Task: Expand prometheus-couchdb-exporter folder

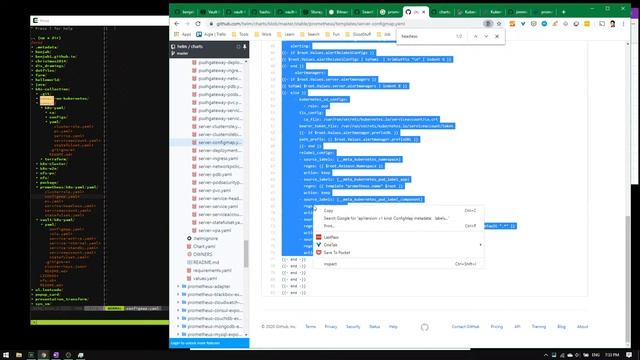Action: (178, 318)
